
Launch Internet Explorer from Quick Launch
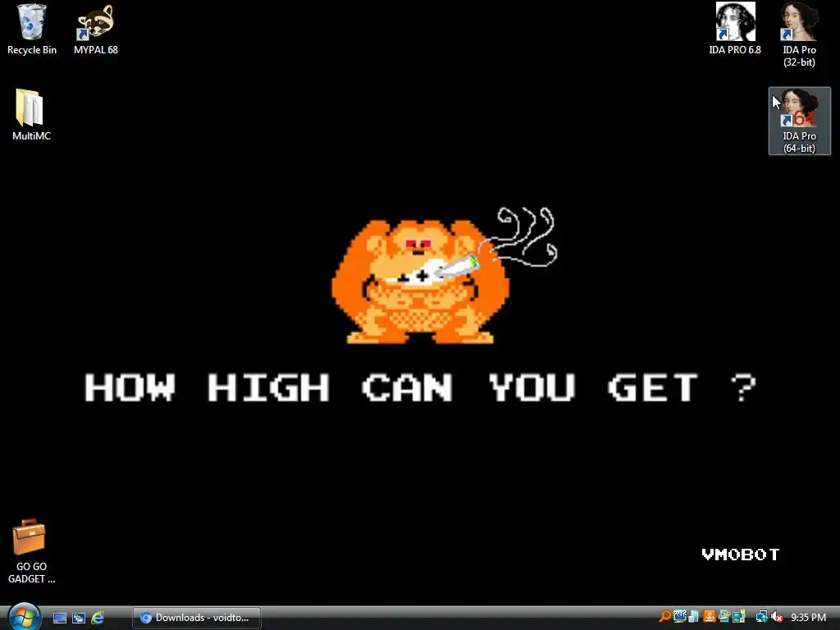tap(98, 618)
